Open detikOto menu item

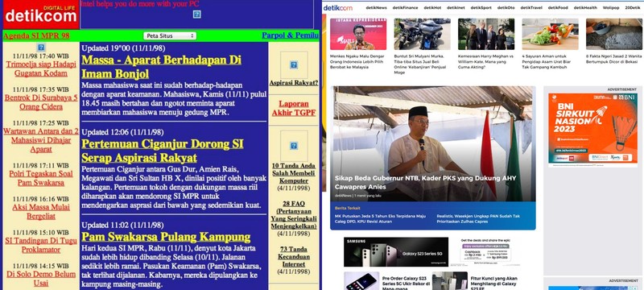pos(506,8)
